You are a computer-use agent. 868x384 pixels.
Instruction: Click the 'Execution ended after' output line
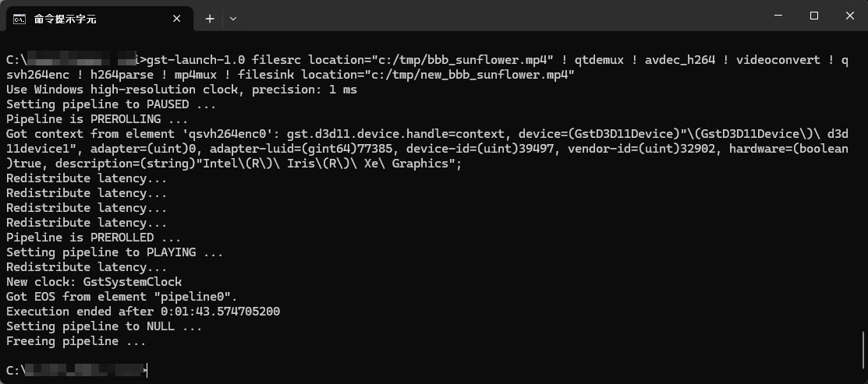143,312
